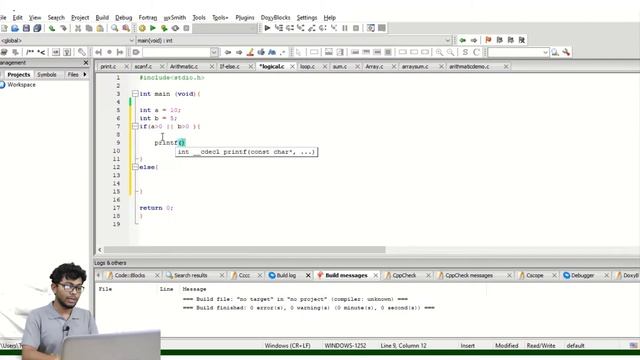
Task: Open the Settings menu
Action: (307, 18)
